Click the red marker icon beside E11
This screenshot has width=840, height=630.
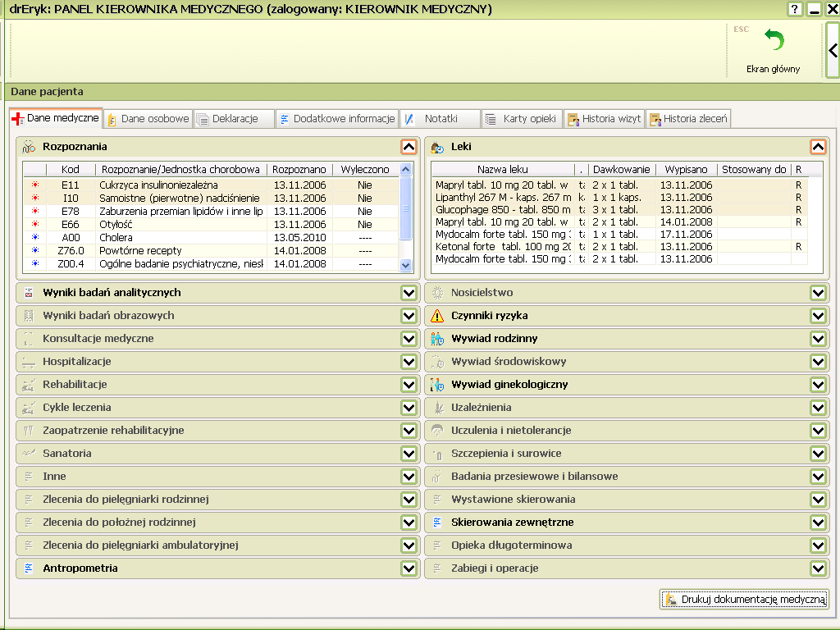click(x=35, y=185)
